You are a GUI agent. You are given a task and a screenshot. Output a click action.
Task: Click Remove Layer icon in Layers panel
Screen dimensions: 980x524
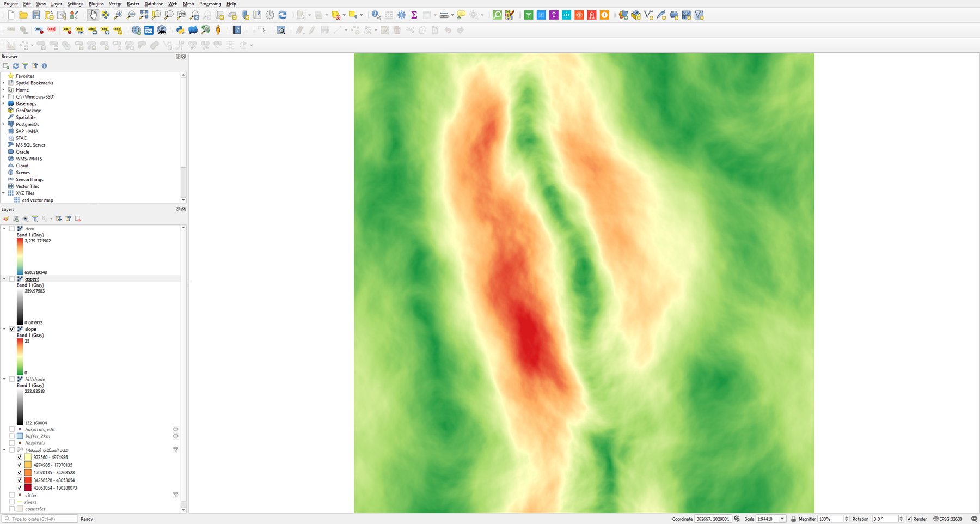pyautogui.click(x=78, y=218)
